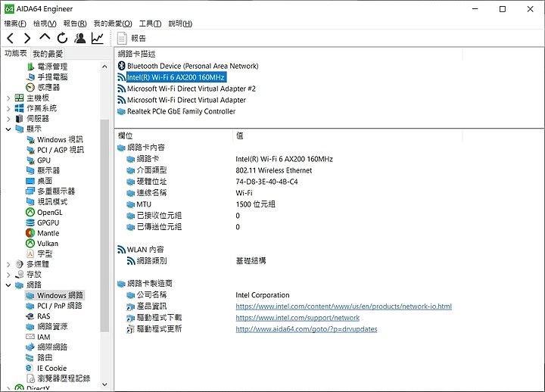The width and height of the screenshot is (545, 392).
Task: Open the intel.com/support/network driver link
Action: click(x=297, y=318)
